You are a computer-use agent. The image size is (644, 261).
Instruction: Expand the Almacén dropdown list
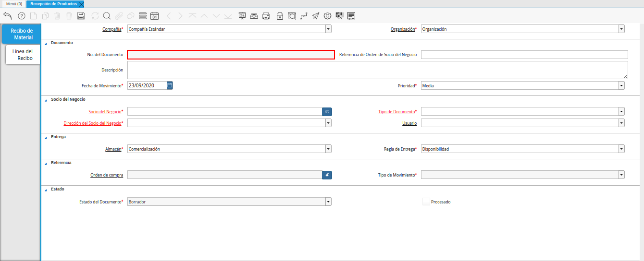click(328, 149)
